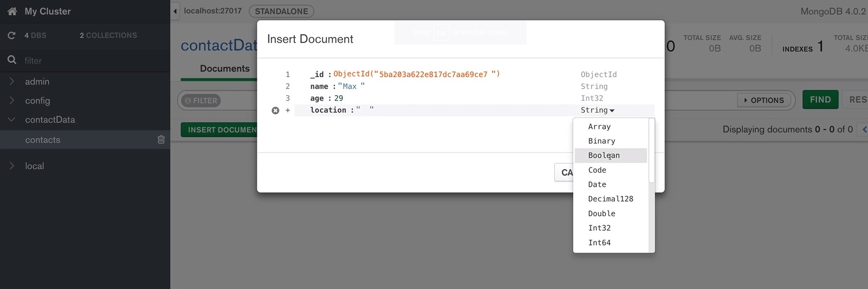The image size is (868, 289).
Task: Edit the age value 29
Action: pyautogui.click(x=339, y=98)
